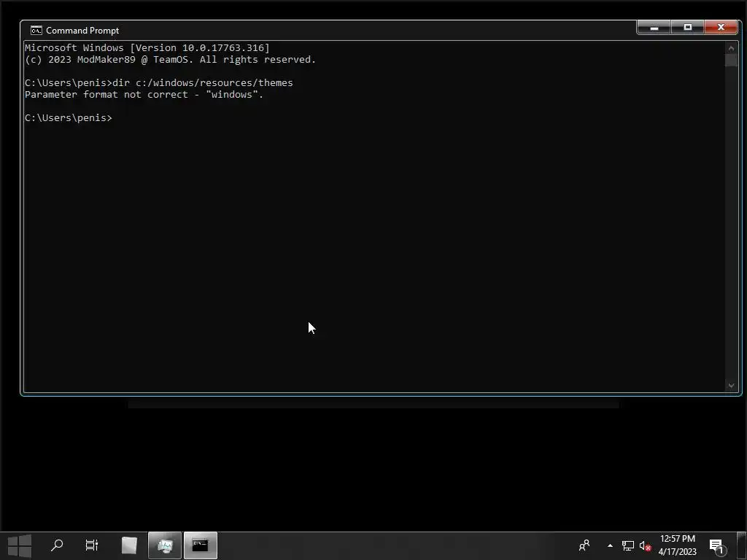Screen dimensions: 747x560
Task: Click the muted volume tray icon
Action: point(645,545)
